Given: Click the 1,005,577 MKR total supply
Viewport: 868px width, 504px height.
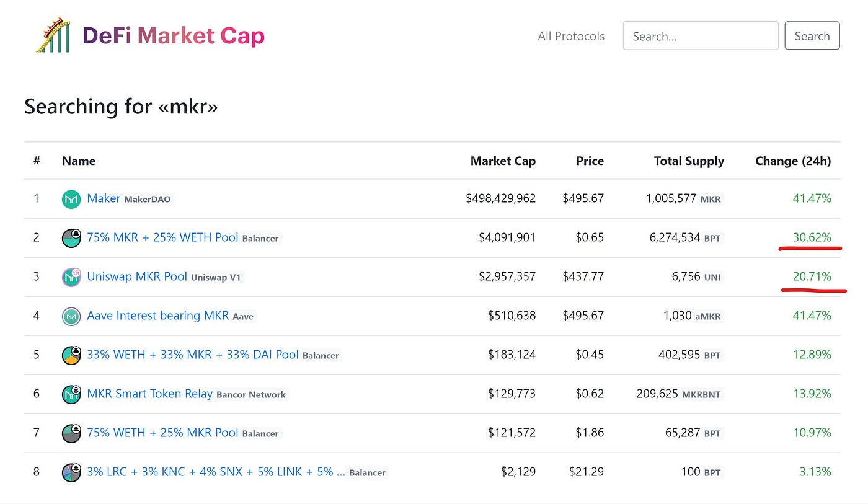Looking at the screenshot, I should point(684,199).
